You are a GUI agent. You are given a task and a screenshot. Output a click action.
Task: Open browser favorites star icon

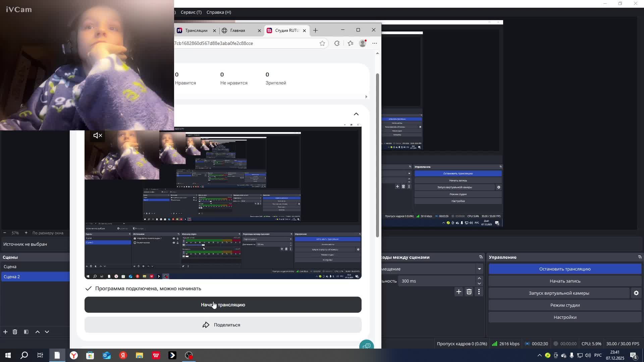coord(351,43)
